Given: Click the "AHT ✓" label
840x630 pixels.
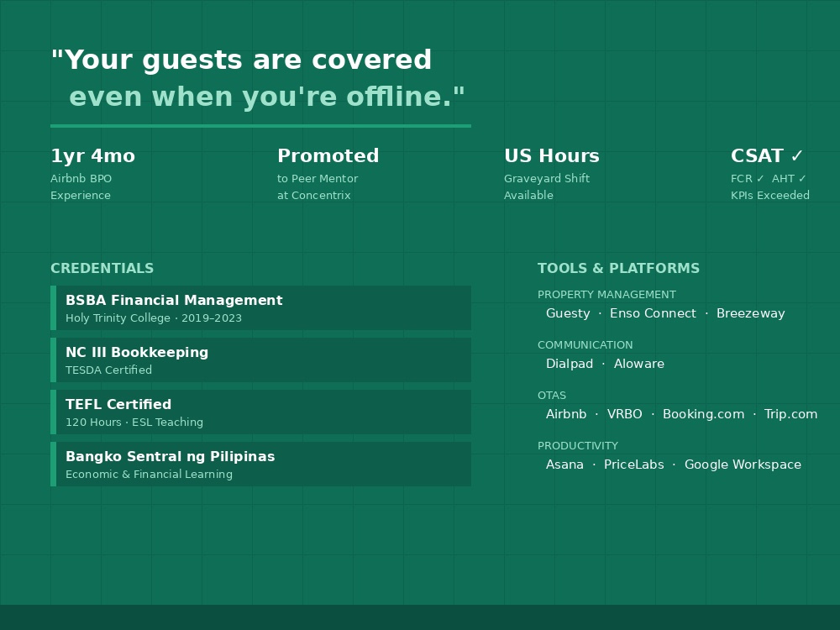Looking at the screenshot, I should click(x=789, y=178).
